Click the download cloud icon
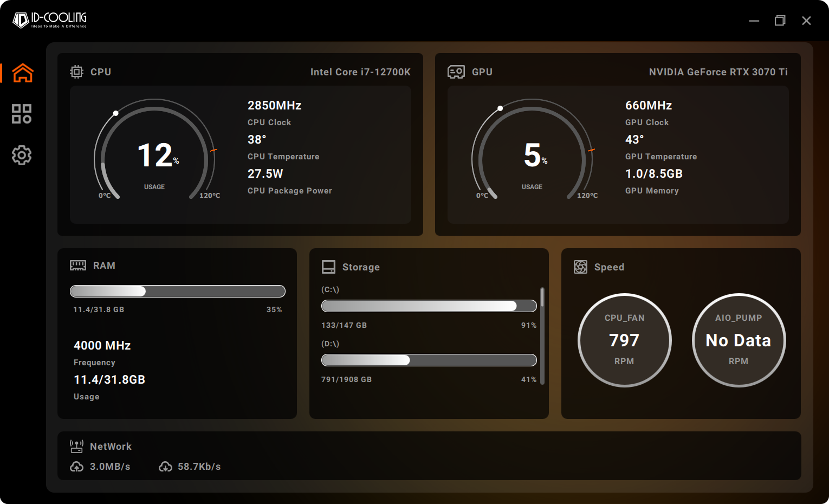Image resolution: width=829 pixels, height=504 pixels. pos(165,467)
